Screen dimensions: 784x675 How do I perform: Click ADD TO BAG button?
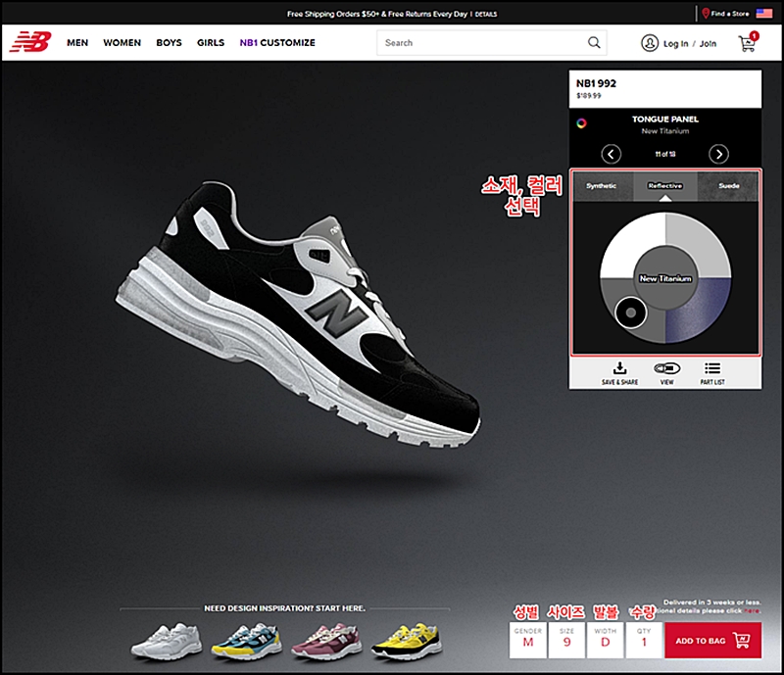click(713, 641)
